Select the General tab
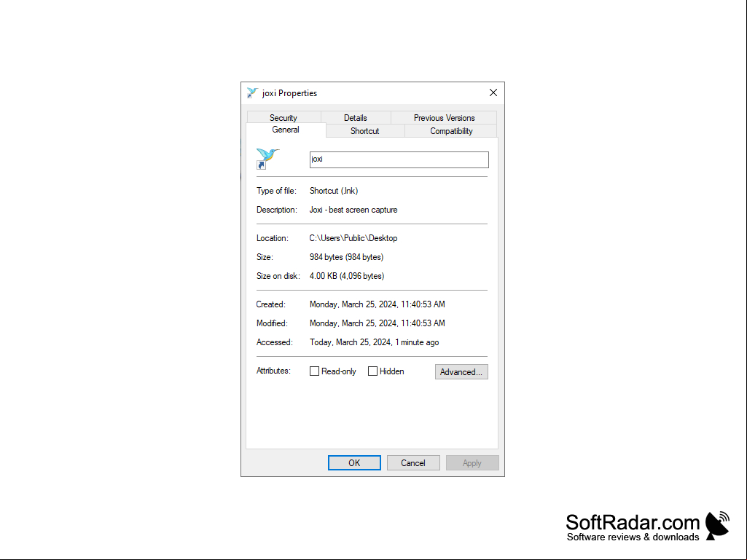The image size is (747, 560). coord(286,130)
